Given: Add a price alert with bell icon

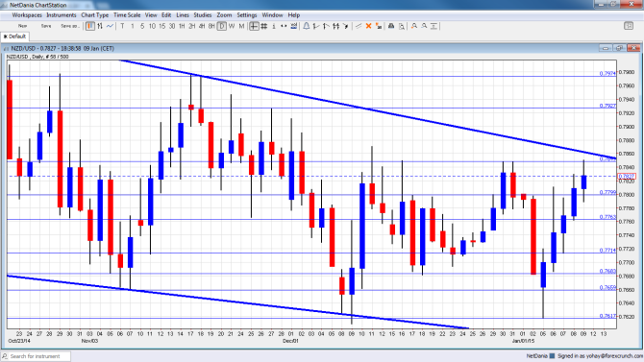Looking at the screenshot, I should (307, 26).
